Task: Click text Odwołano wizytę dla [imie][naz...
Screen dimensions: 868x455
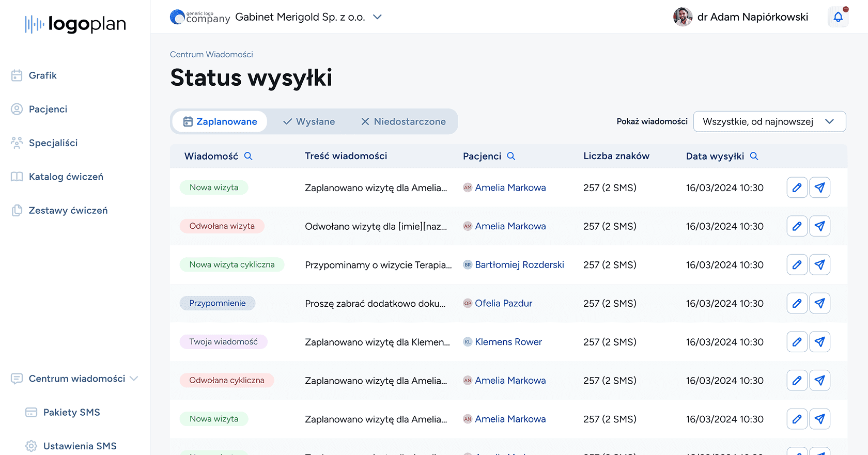Action: [x=376, y=226]
